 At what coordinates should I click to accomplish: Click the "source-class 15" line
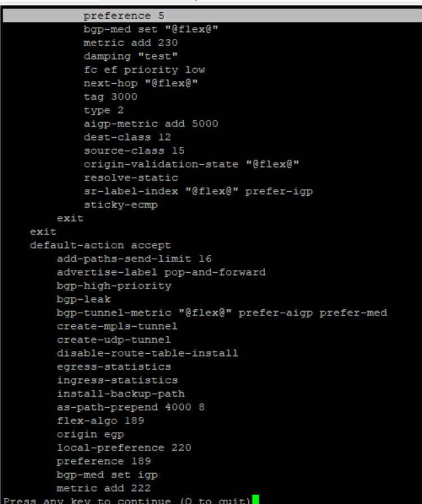point(134,151)
